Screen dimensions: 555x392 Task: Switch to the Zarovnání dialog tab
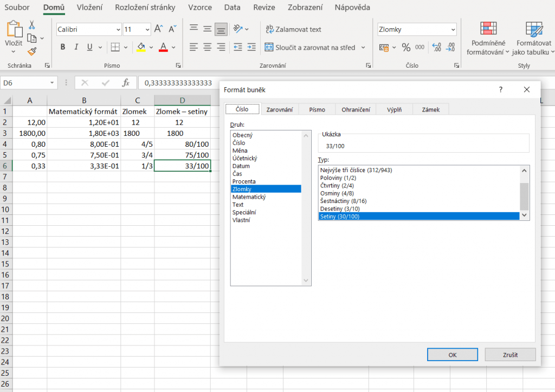tap(280, 109)
